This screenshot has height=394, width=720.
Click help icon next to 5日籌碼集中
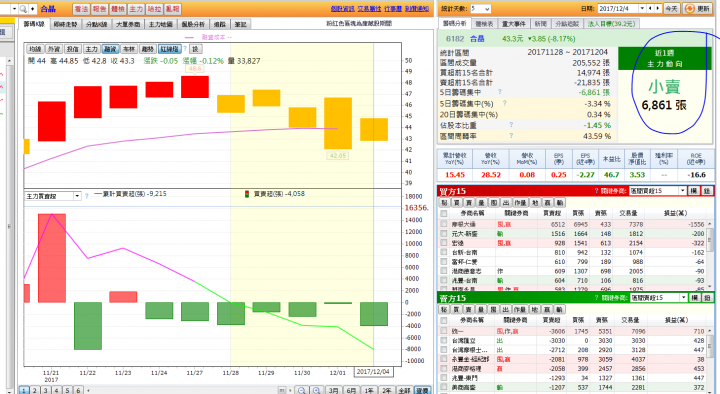(500, 92)
